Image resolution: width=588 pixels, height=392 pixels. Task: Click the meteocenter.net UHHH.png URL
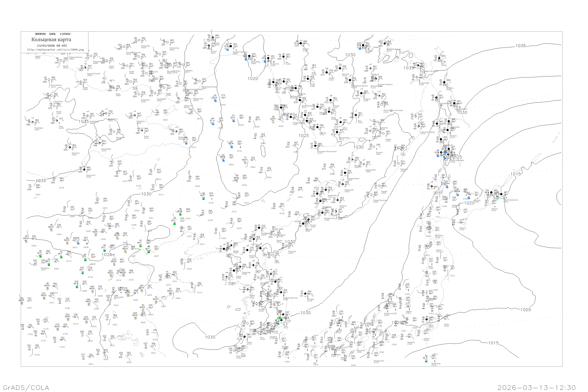coord(55,50)
